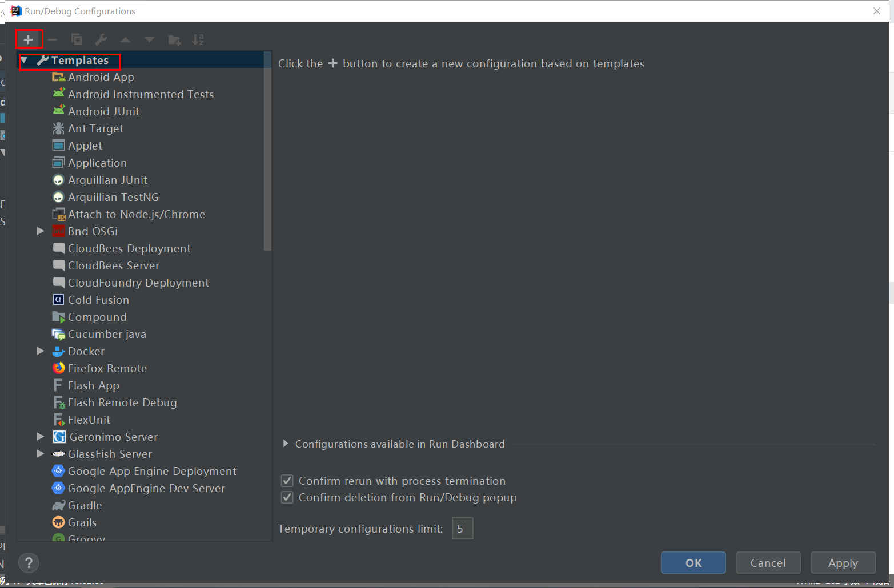Click the Cucumber java icon
Viewport: 894px width, 588px height.
(x=58, y=334)
